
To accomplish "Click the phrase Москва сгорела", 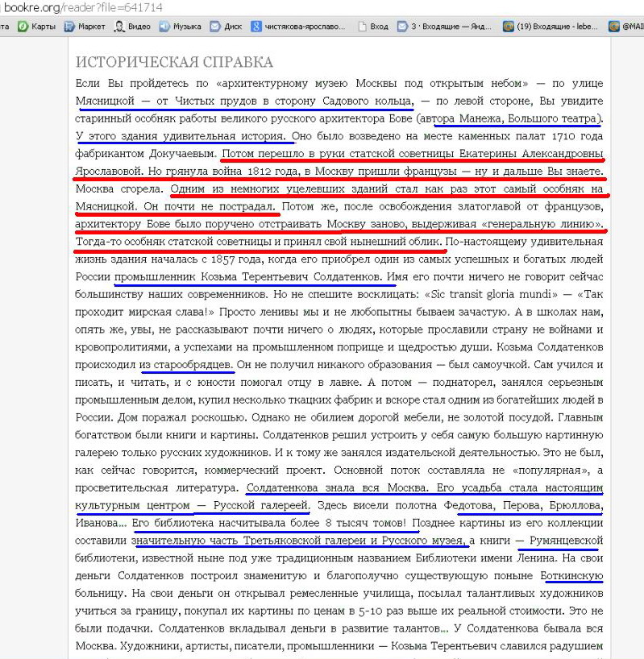I will (119, 189).
